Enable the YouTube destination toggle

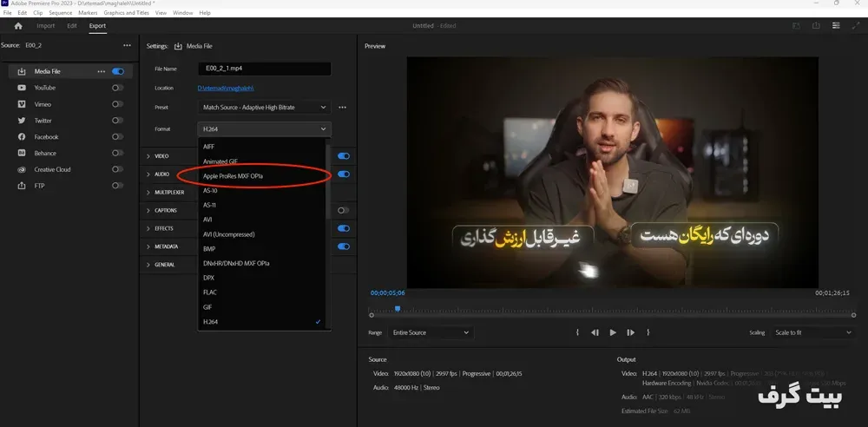coord(118,88)
